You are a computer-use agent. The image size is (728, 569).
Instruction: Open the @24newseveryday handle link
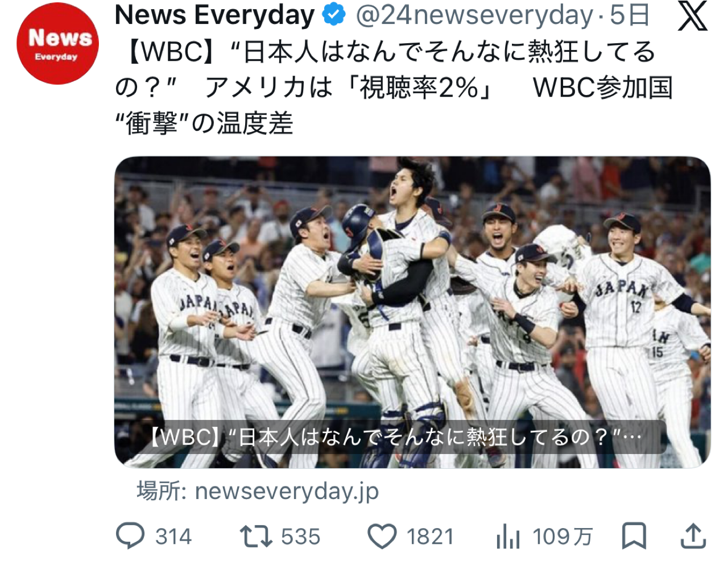(475, 15)
